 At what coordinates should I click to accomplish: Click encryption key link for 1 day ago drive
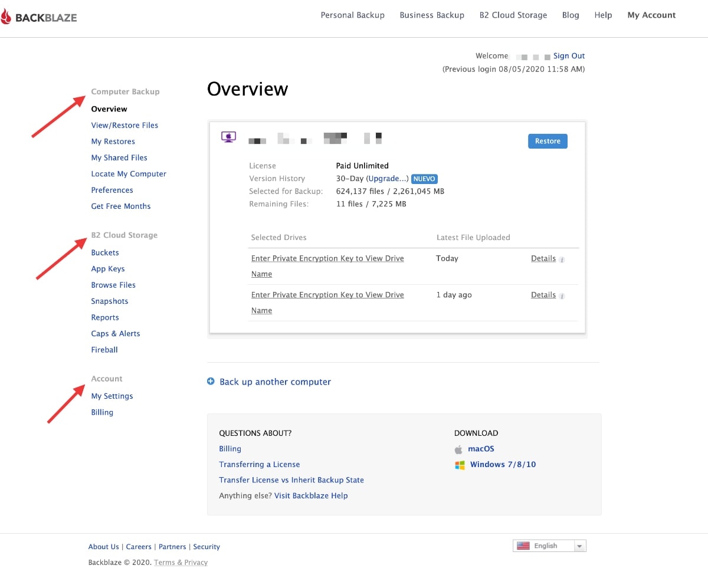tap(327, 303)
